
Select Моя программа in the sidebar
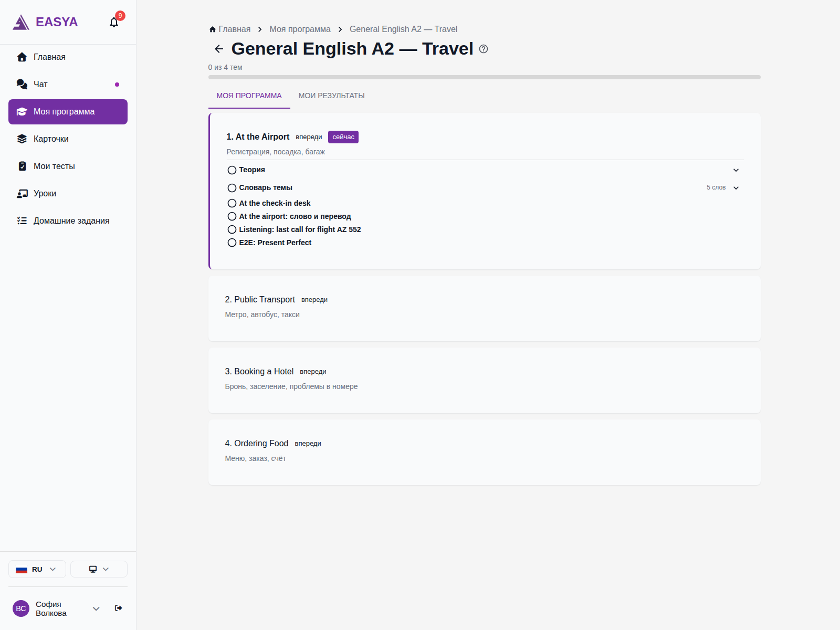(x=68, y=112)
